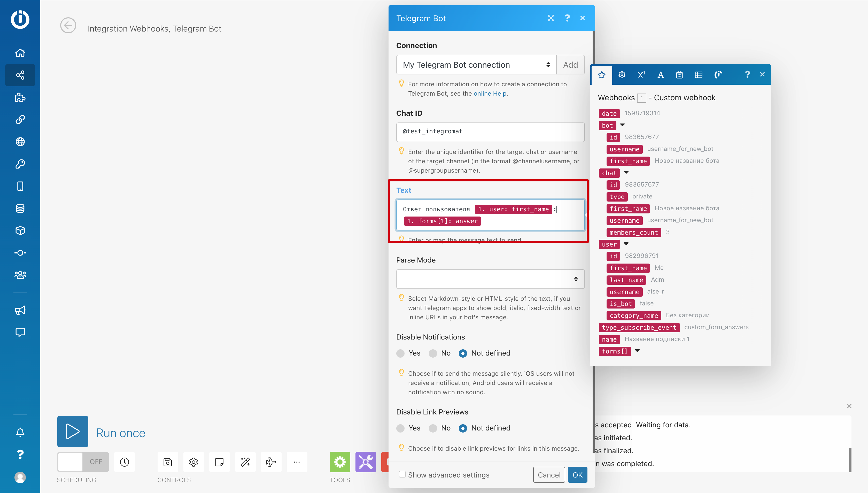Select No for Disable Link Previews
Image resolution: width=868 pixels, height=493 pixels.
[433, 428]
